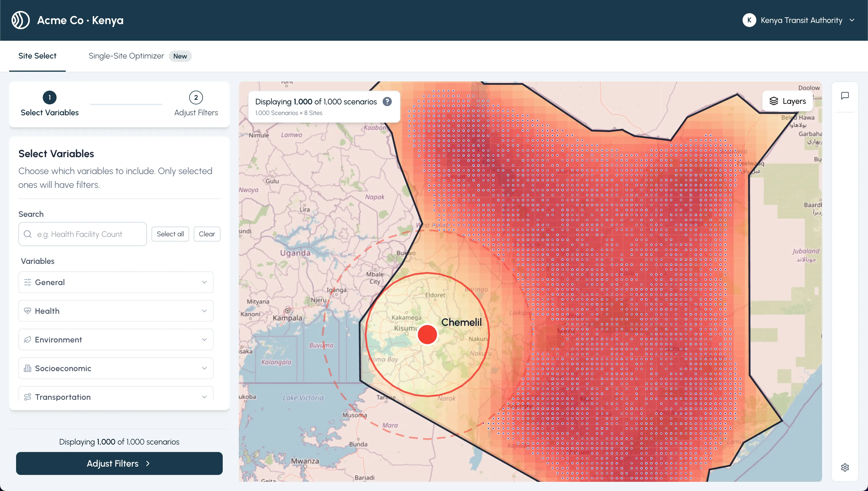This screenshot has width=868, height=491.
Task: Click the Health heart icon
Action: (28, 311)
